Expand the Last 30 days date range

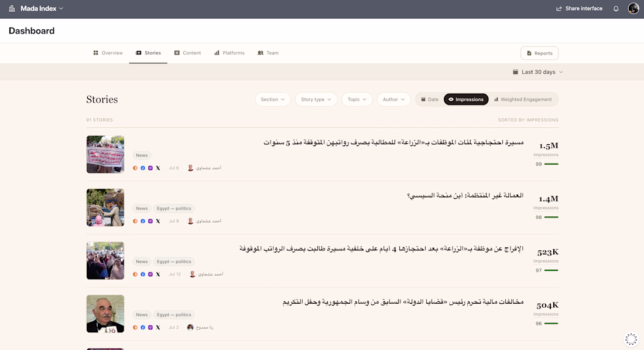tap(538, 72)
